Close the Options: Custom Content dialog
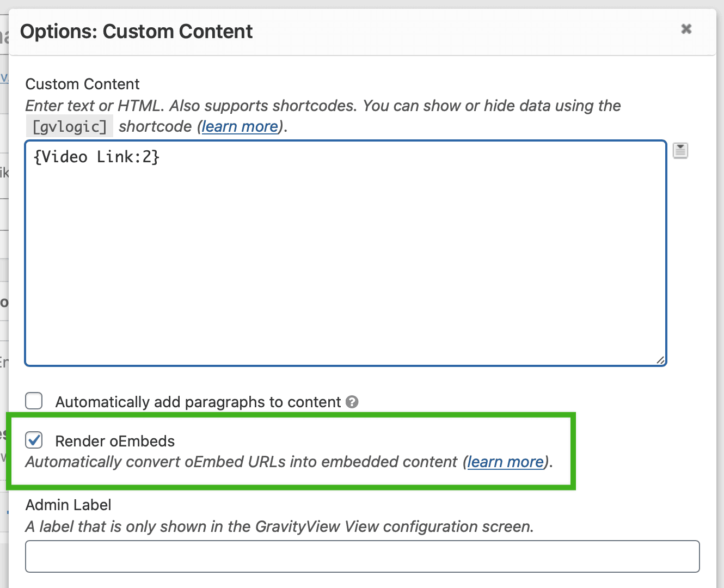724x588 pixels. 685,29
